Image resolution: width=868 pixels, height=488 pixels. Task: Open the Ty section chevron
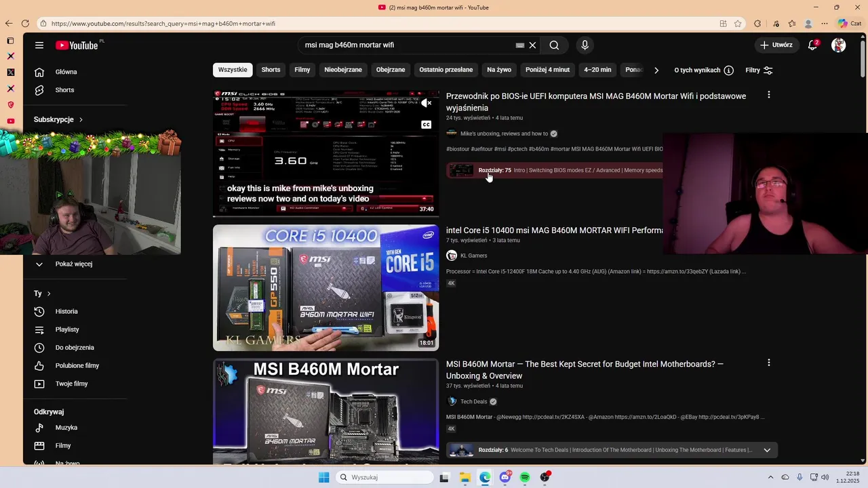pos(49,293)
